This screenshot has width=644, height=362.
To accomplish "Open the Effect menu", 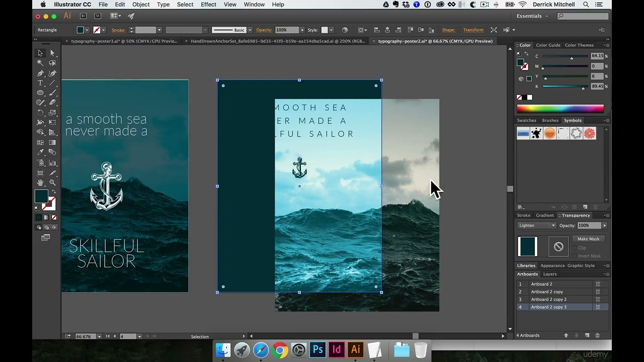I will tap(208, 5).
